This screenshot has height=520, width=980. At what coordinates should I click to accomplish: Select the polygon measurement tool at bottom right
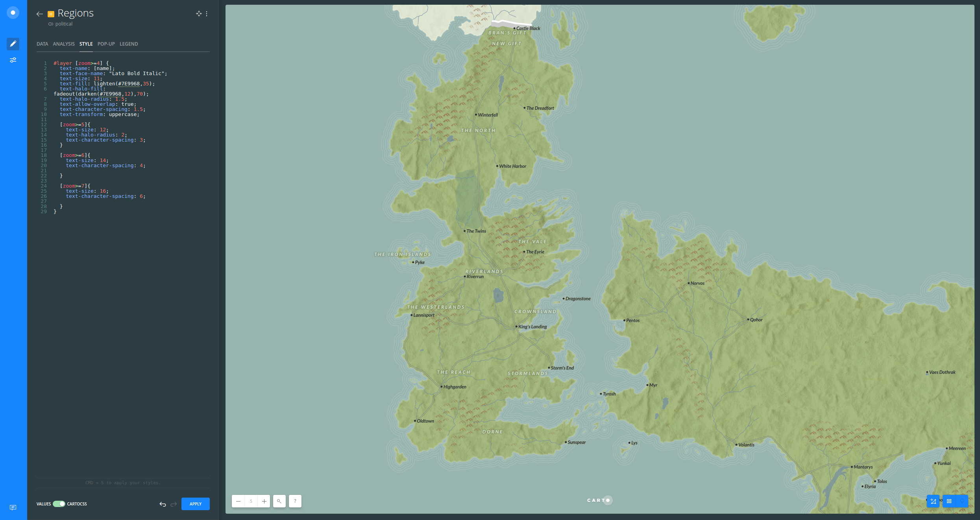pyautogui.click(x=934, y=502)
